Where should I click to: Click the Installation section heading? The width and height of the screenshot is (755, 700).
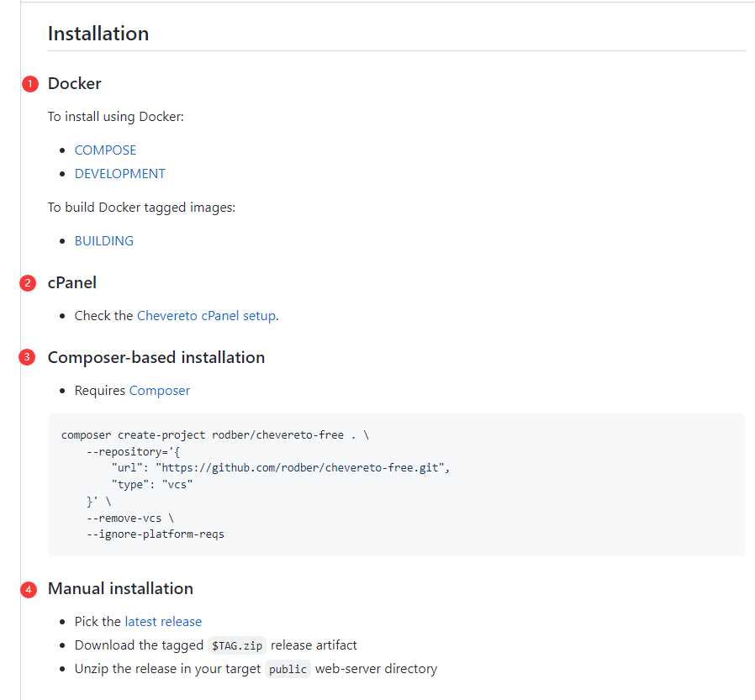tap(98, 34)
